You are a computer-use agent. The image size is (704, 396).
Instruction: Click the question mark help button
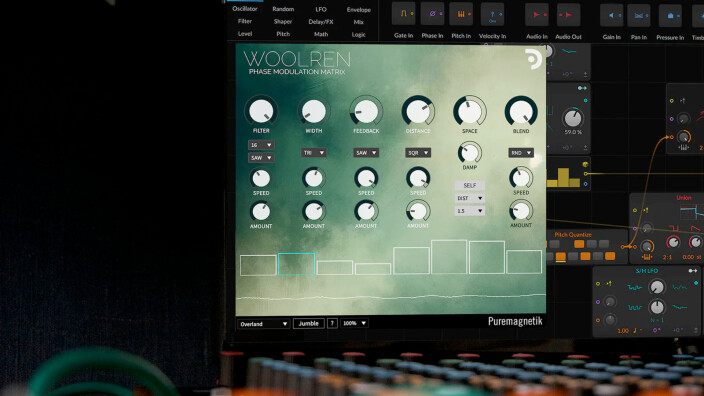(332, 323)
